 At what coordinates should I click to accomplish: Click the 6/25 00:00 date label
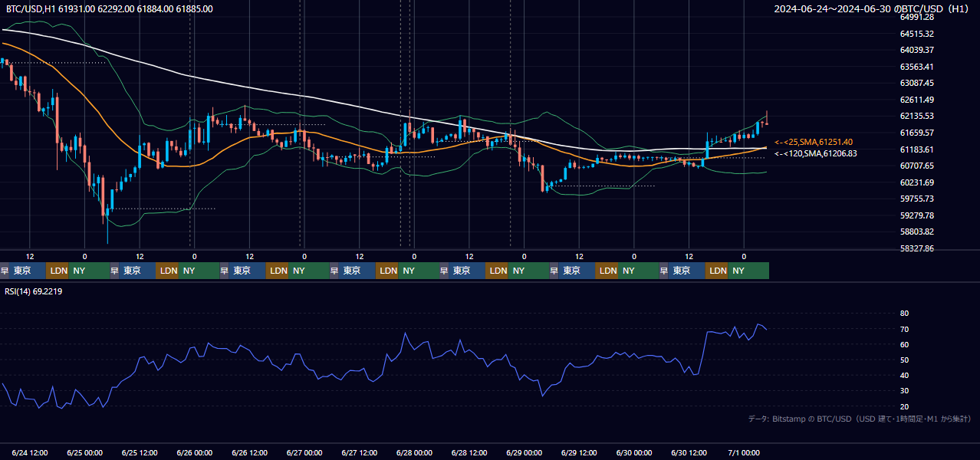pos(84,452)
